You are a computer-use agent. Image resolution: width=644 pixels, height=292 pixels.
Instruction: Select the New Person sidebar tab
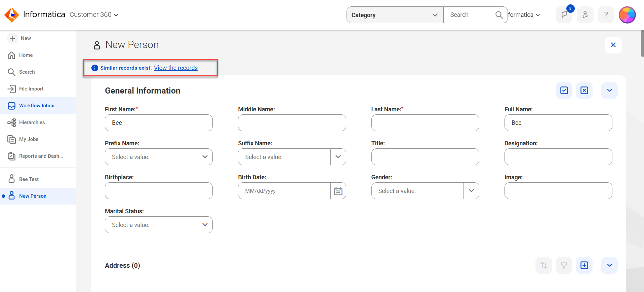click(x=38, y=196)
